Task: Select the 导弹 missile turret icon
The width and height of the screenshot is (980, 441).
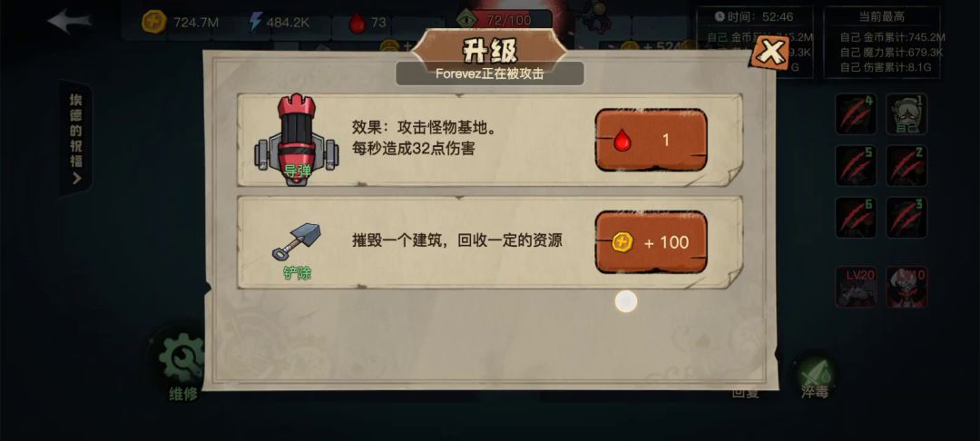Action: (x=296, y=140)
